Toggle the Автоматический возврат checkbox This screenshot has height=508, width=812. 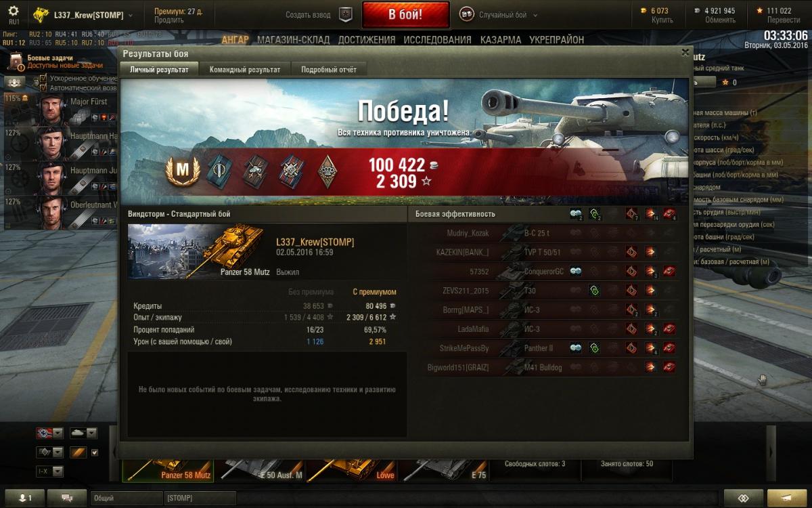click(x=43, y=88)
